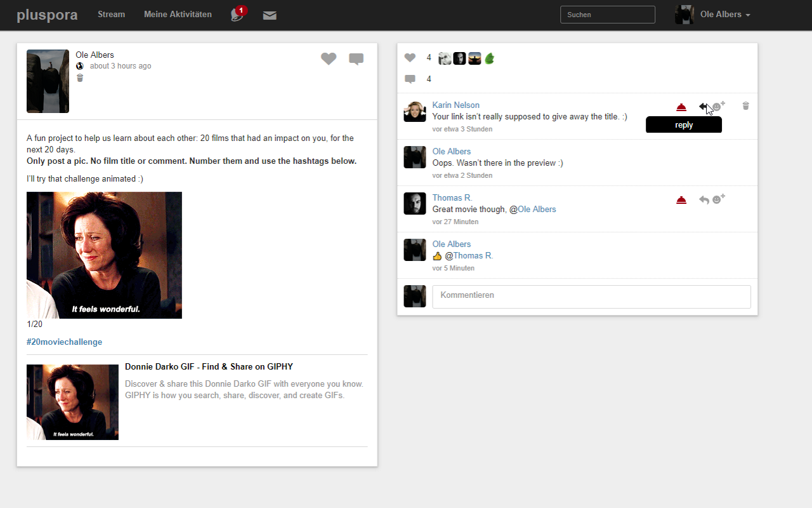The height and width of the screenshot is (508, 812).
Task: Click the first liker's avatar
Action: point(445,58)
